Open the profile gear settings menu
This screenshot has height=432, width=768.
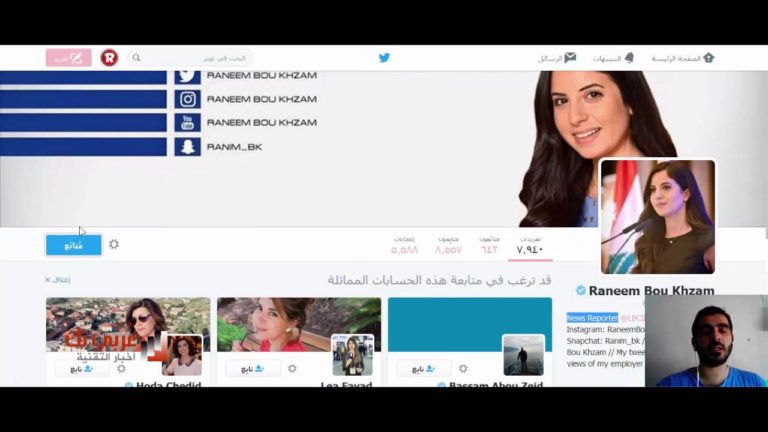[x=114, y=244]
